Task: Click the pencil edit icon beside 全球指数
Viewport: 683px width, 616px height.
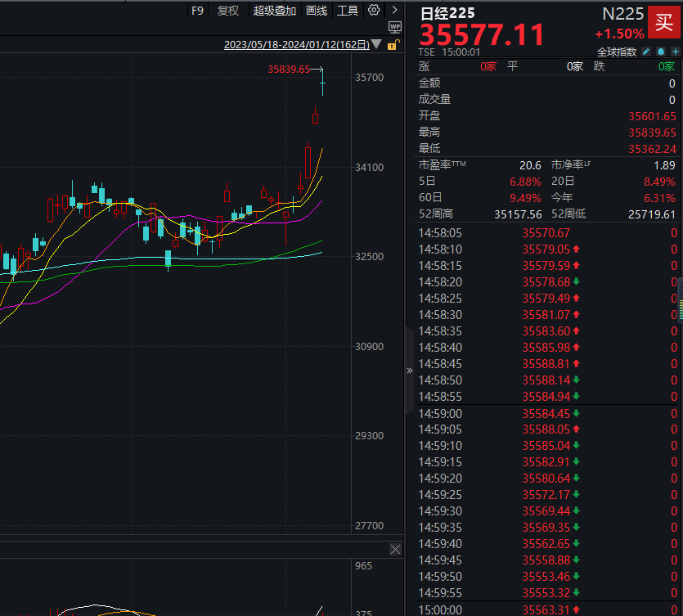Action: tap(646, 52)
